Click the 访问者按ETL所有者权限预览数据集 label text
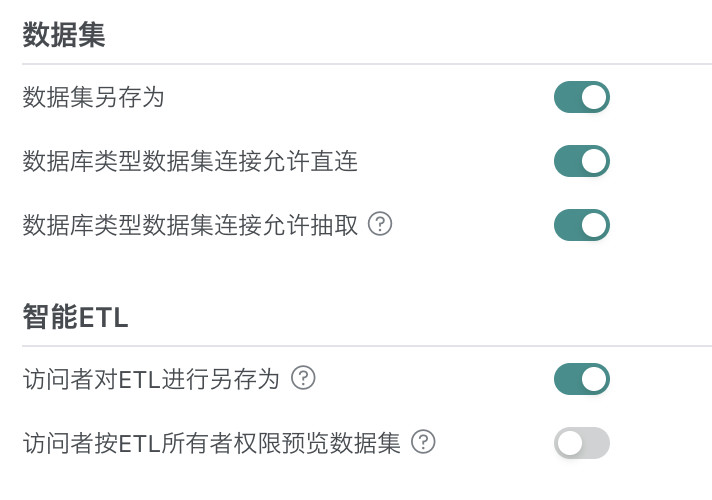Image resolution: width=712 pixels, height=500 pixels. pyautogui.click(x=212, y=443)
